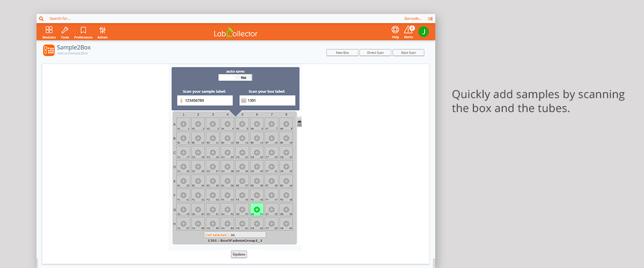The image size is (644, 268).
Task: Click the Update button
Action: (x=239, y=254)
